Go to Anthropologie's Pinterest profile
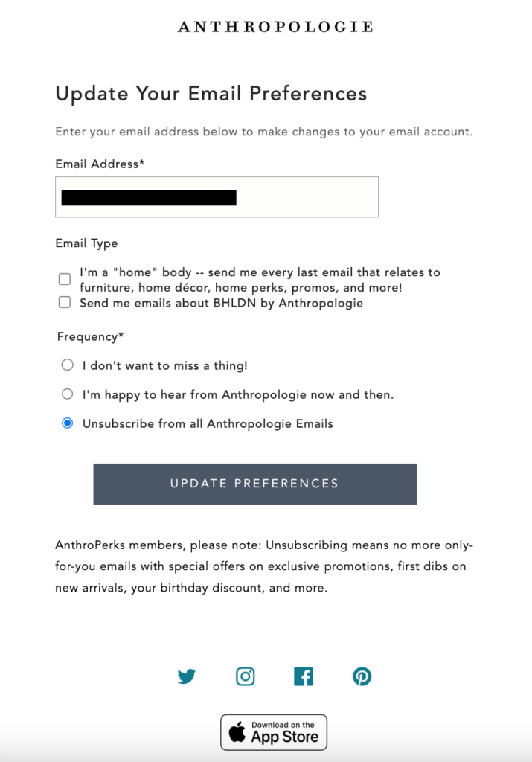 (x=362, y=676)
